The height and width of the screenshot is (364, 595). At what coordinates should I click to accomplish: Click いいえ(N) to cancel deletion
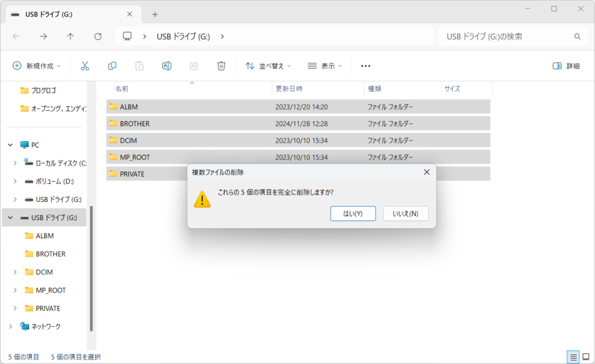point(406,214)
